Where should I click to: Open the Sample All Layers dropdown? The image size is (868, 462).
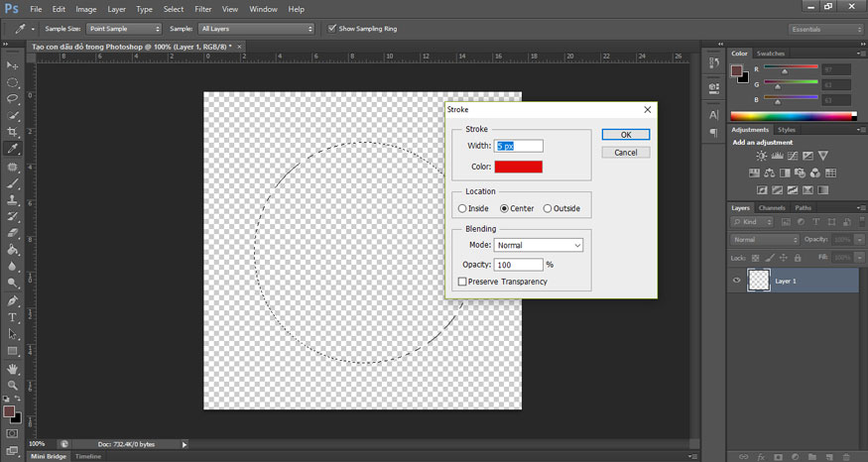(x=256, y=29)
